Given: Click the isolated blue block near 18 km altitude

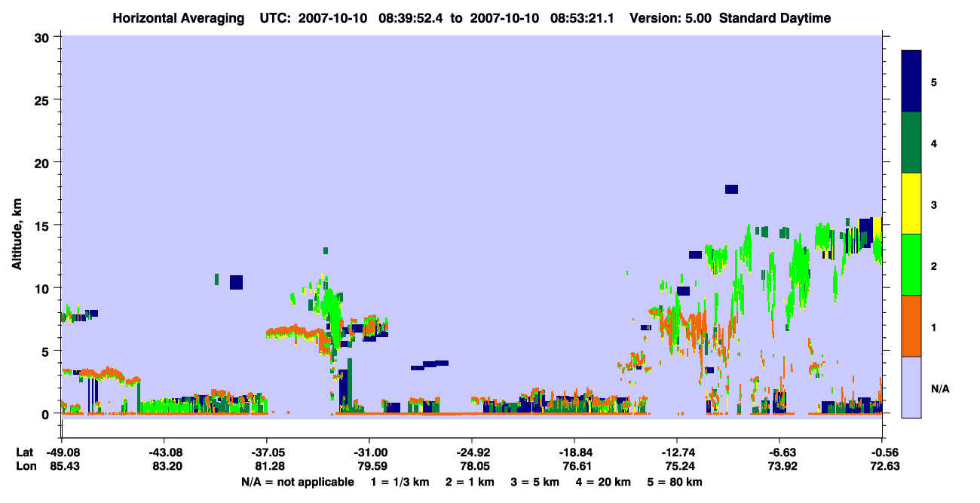Looking at the screenshot, I should pos(731,189).
